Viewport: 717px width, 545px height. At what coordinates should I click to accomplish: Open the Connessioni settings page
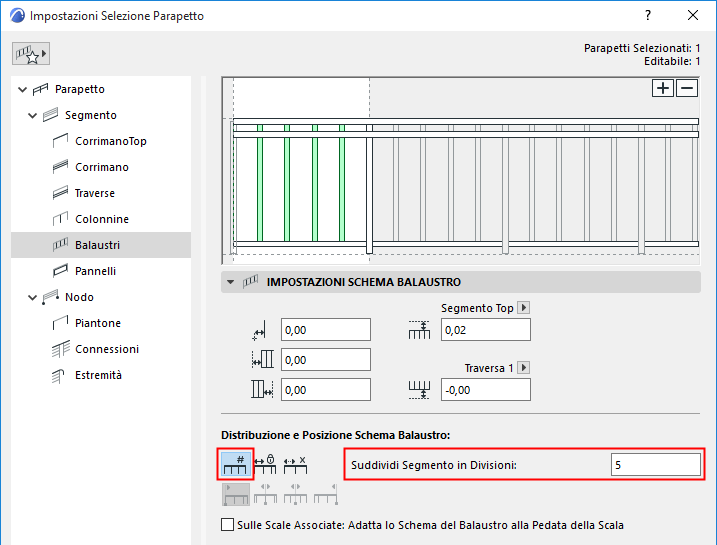tap(107, 349)
